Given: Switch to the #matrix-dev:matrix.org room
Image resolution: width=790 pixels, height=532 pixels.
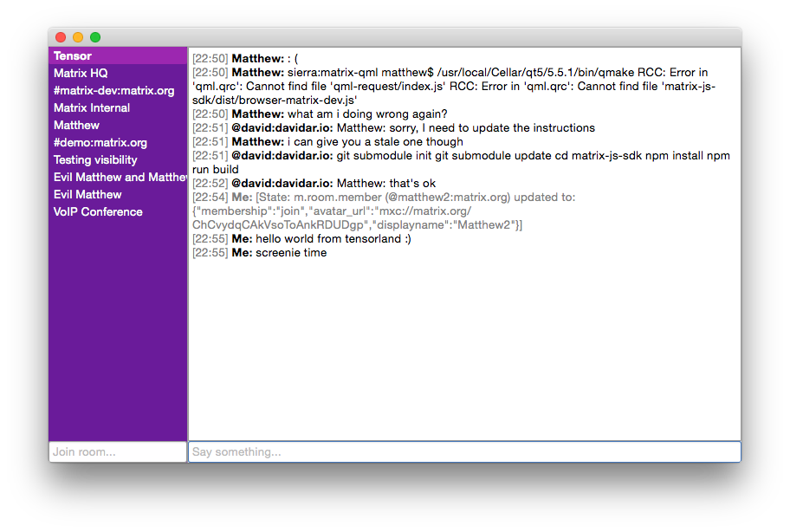Looking at the screenshot, I should click(118, 91).
